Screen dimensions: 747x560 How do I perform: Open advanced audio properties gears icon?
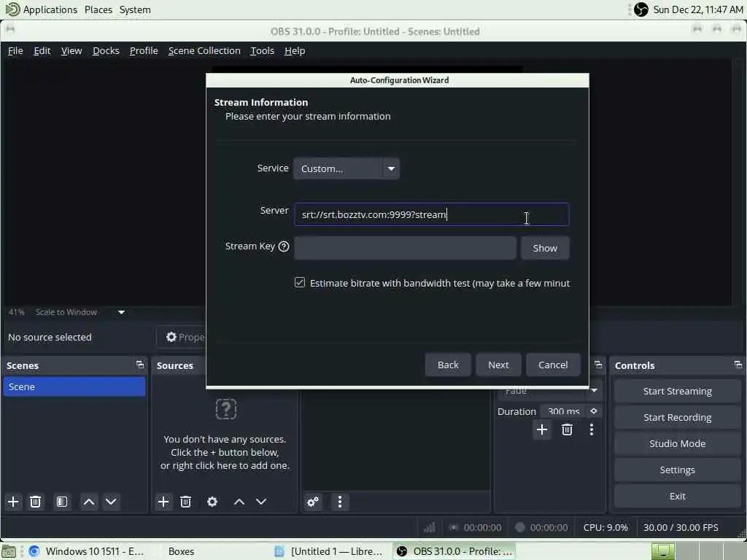[x=313, y=502]
